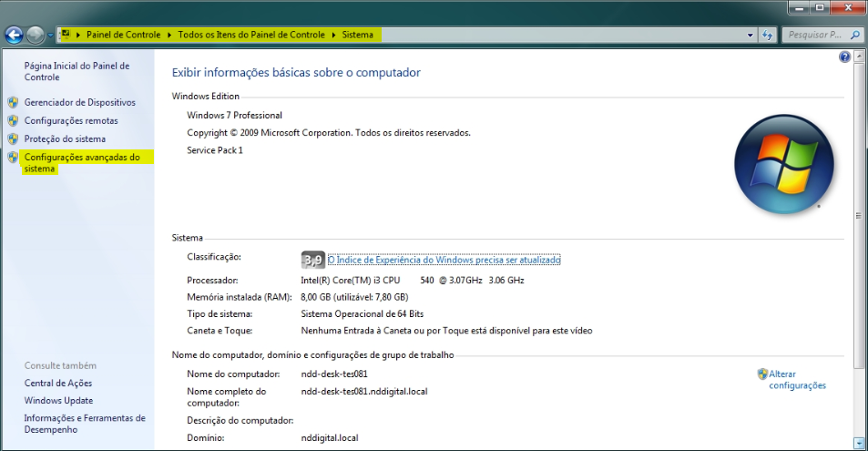
Task: Expand arrow before Sistema breadcrumb
Action: [x=333, y=35]
